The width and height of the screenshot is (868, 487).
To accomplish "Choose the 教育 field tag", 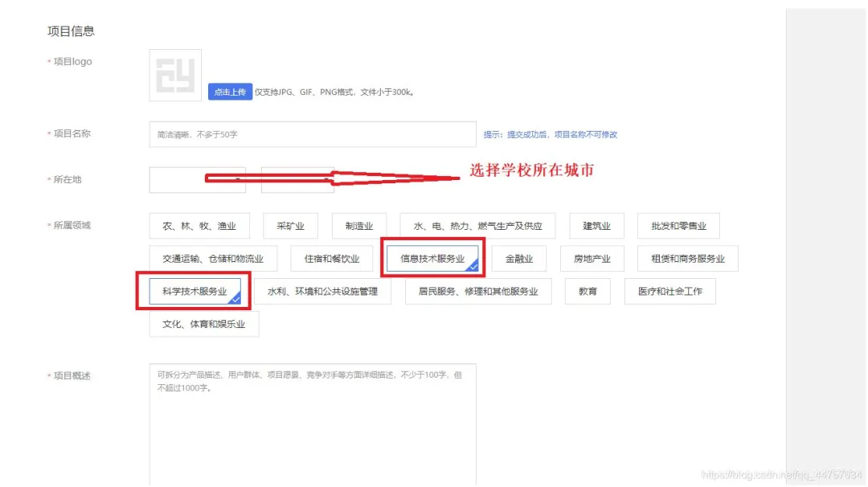I will coord(588,292).
